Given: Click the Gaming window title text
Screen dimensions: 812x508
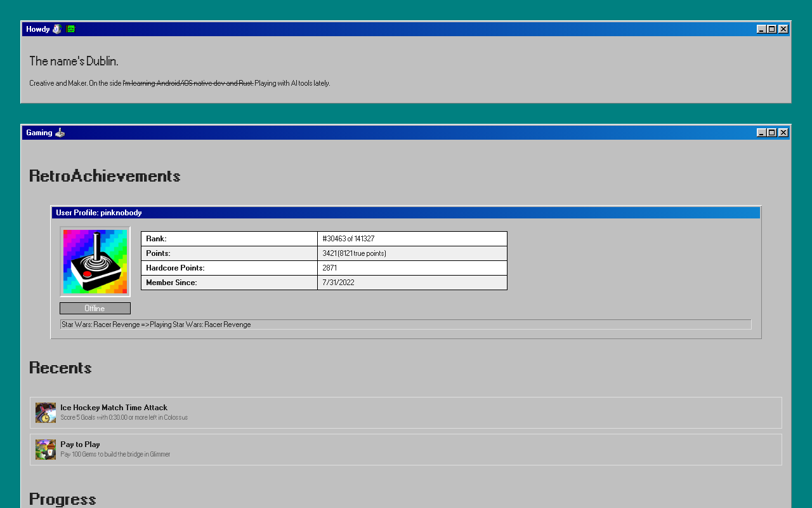Looking at the screenshot, I should point(39,133).
